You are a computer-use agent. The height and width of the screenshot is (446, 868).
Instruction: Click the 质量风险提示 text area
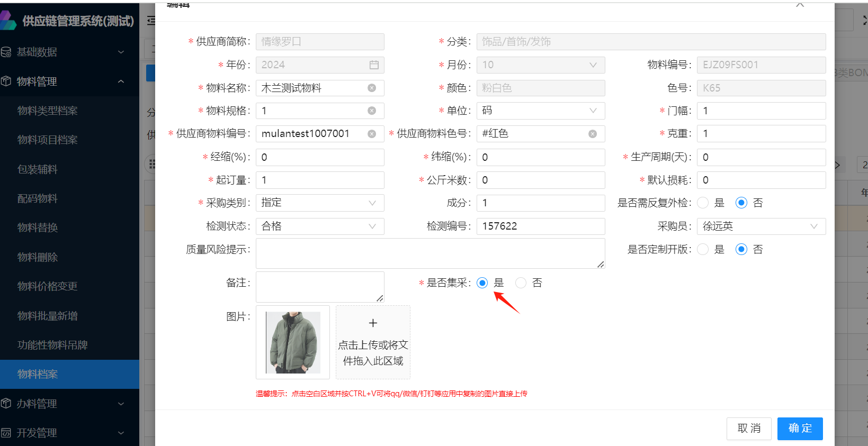coord(430,253)
